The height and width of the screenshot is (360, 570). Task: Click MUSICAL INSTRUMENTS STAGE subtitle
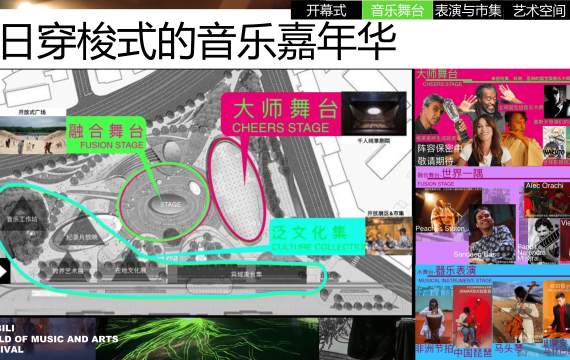[x=454, y=281]
